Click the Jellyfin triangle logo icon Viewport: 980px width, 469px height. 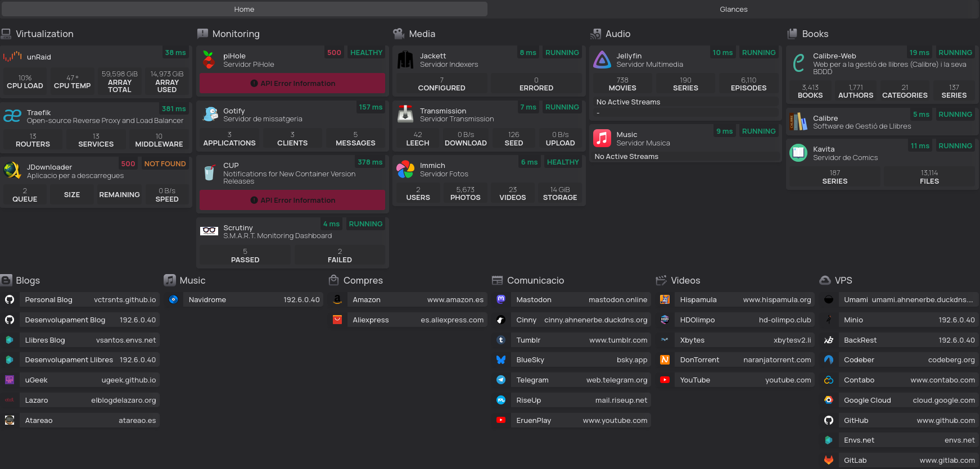point(602,60)
